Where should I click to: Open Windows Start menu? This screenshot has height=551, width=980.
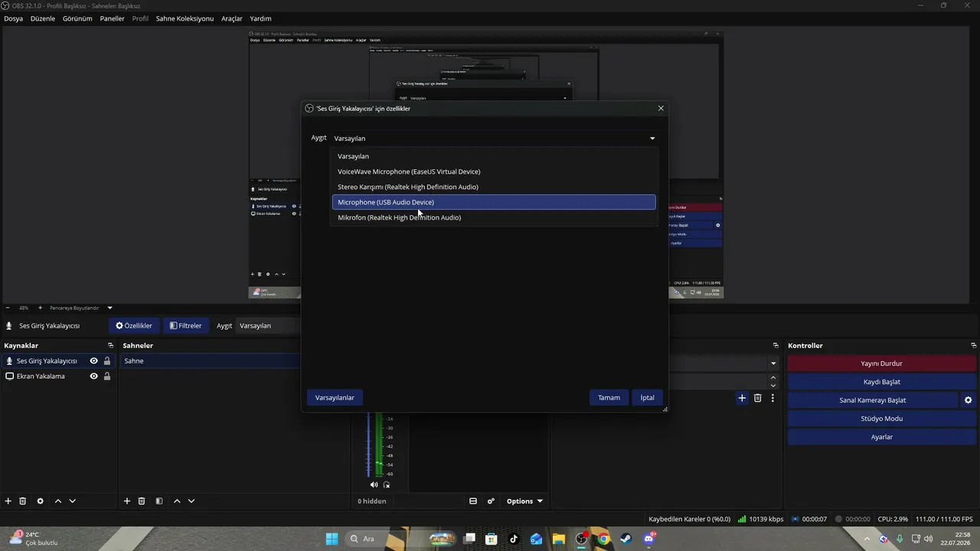332,539
